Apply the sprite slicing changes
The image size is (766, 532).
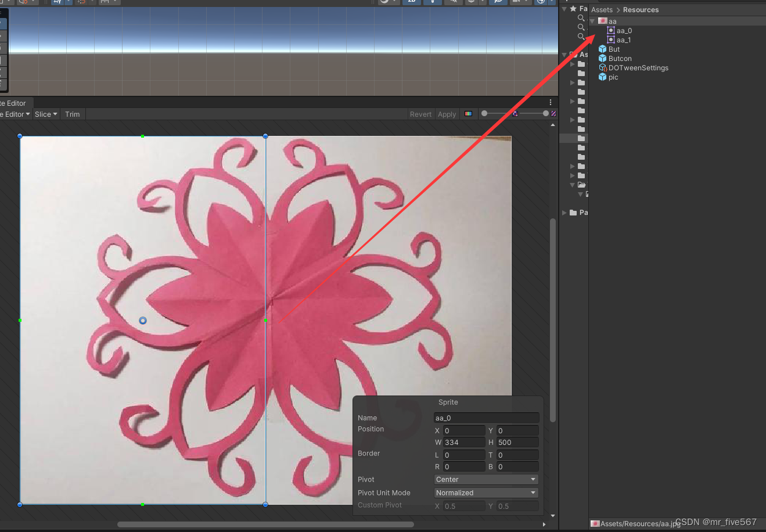tap(447, 114)
